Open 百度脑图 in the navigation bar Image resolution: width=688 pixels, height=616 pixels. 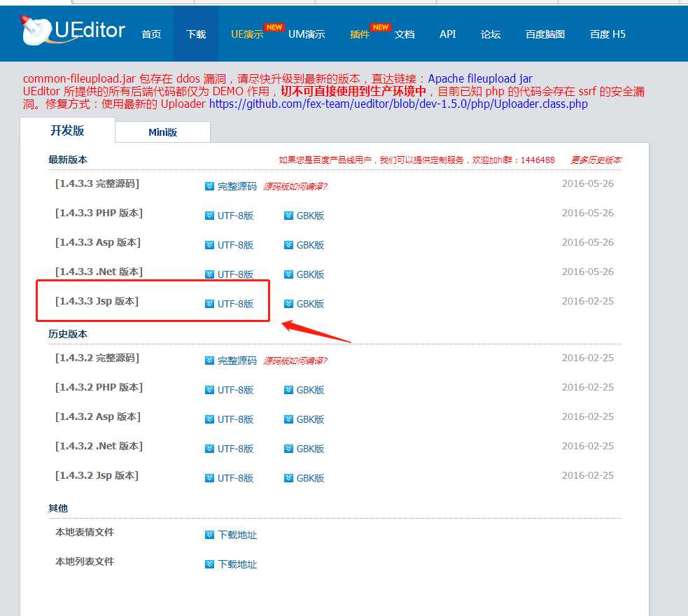click(x=545, y=34)
